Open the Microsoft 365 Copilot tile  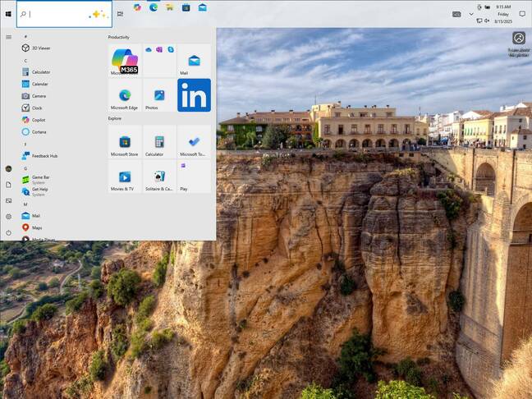coord(125,61)
